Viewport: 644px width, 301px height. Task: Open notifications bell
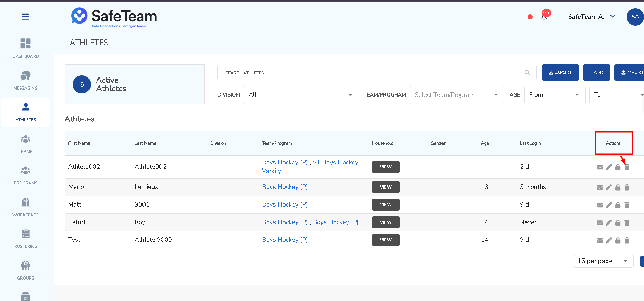(544, 17)
